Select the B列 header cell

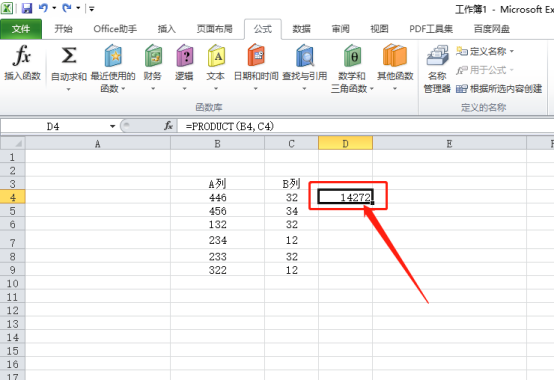coord(291,183)
